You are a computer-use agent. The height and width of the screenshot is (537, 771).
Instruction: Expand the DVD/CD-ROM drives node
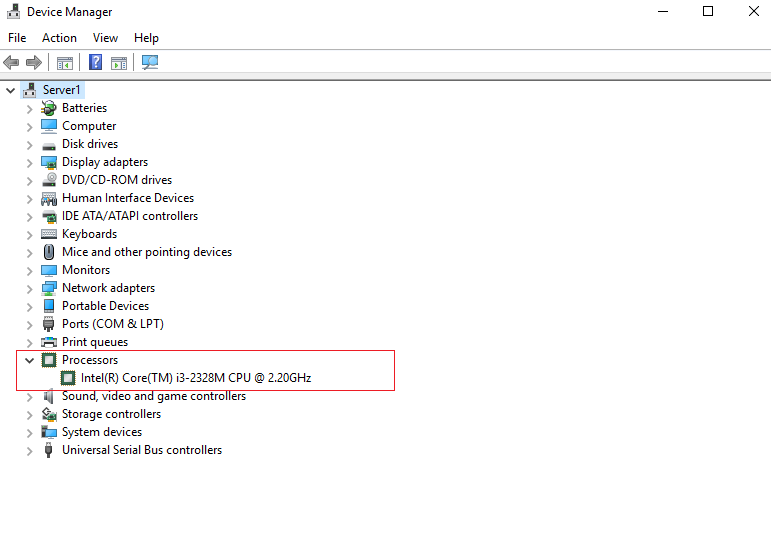(30, 181)
